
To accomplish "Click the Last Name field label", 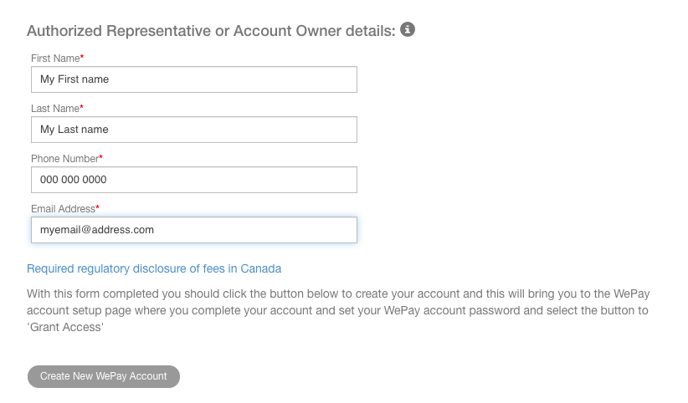I will [54, 109].
